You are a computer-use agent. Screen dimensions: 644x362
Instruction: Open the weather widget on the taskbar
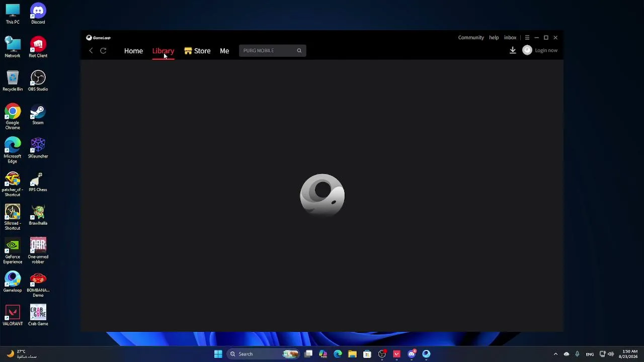point(21,354)
